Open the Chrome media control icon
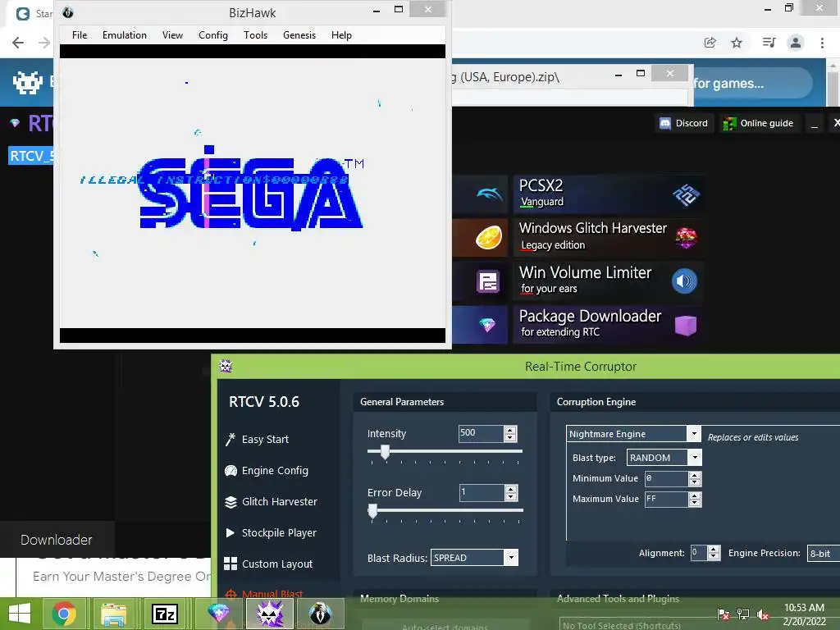The width and height of the screenshot is (840, 630). click(769, 43)
